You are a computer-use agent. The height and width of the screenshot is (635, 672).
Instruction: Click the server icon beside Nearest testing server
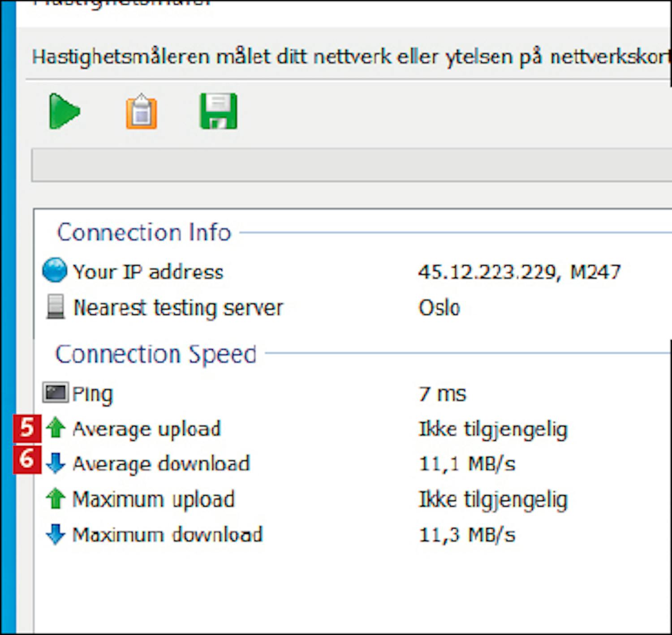click(56, 307)
